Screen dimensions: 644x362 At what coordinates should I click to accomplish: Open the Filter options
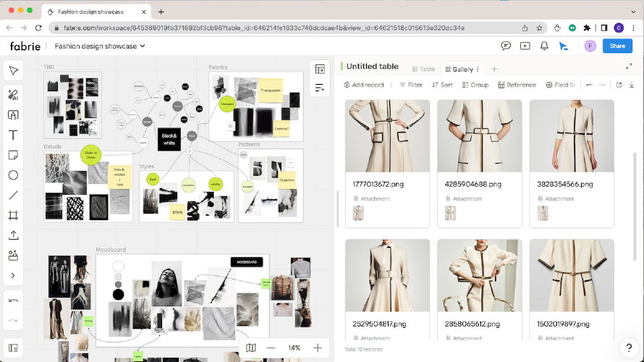coord(411,85)
